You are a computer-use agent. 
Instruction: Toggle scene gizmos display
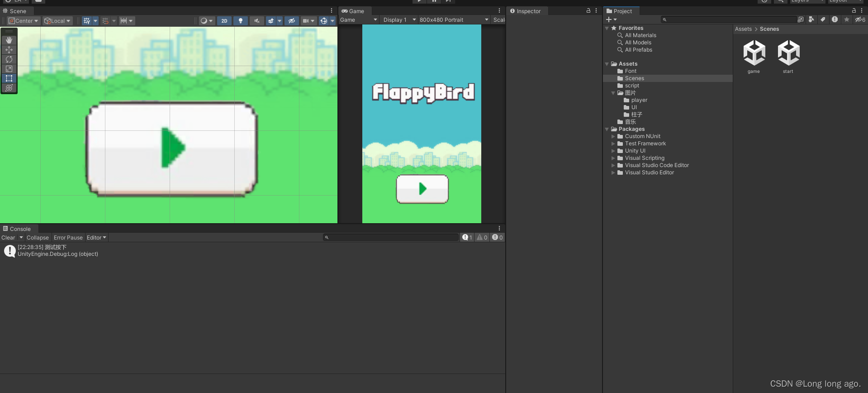323,21
